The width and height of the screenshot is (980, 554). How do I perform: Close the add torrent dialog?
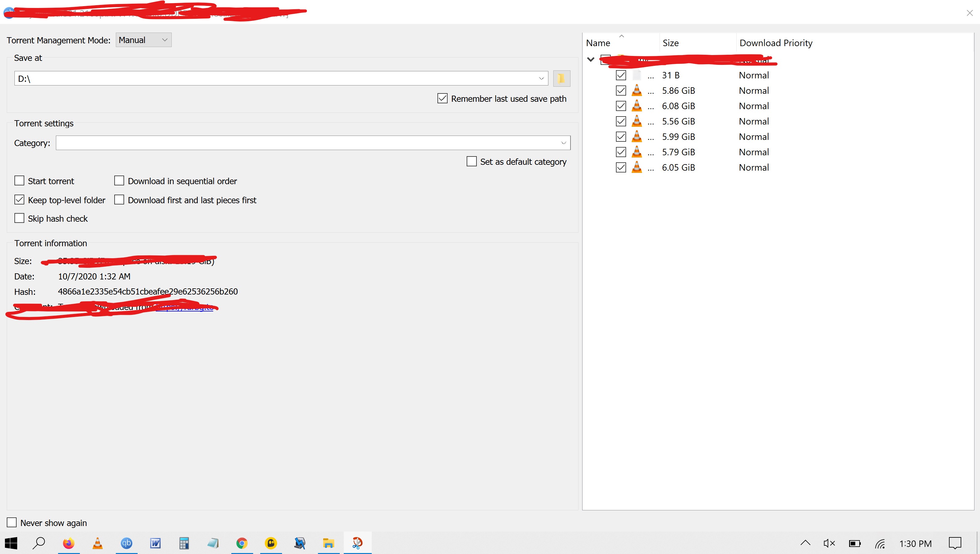pyautogui.click(x=969, y=13)
